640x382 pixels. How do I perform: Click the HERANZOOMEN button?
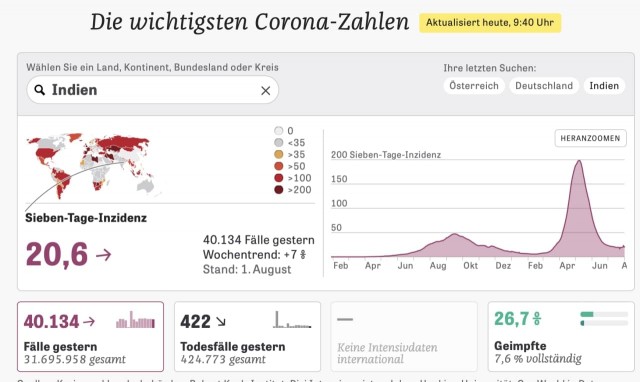coord(590,138)
